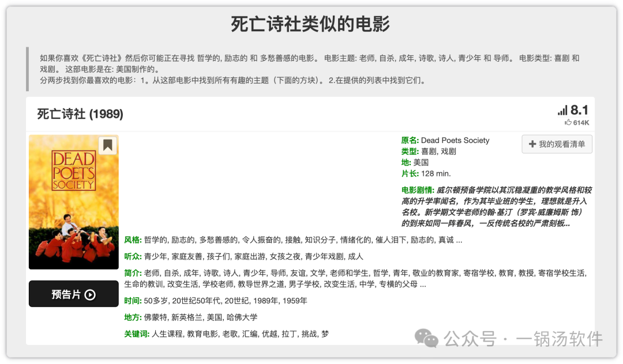
Task: Open the Dead Poets Society poster image
Action: coord(73,202)
